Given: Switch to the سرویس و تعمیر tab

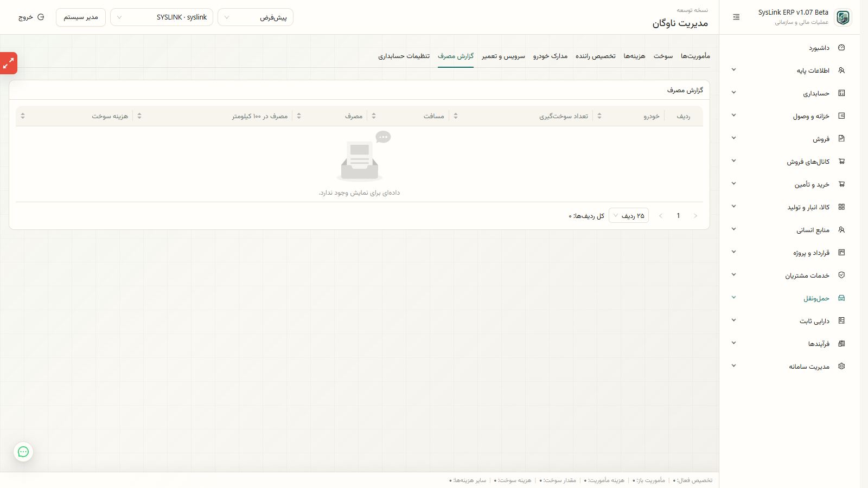Looking at the screenshot, I should pyautogui.click(x=503, y=56).
